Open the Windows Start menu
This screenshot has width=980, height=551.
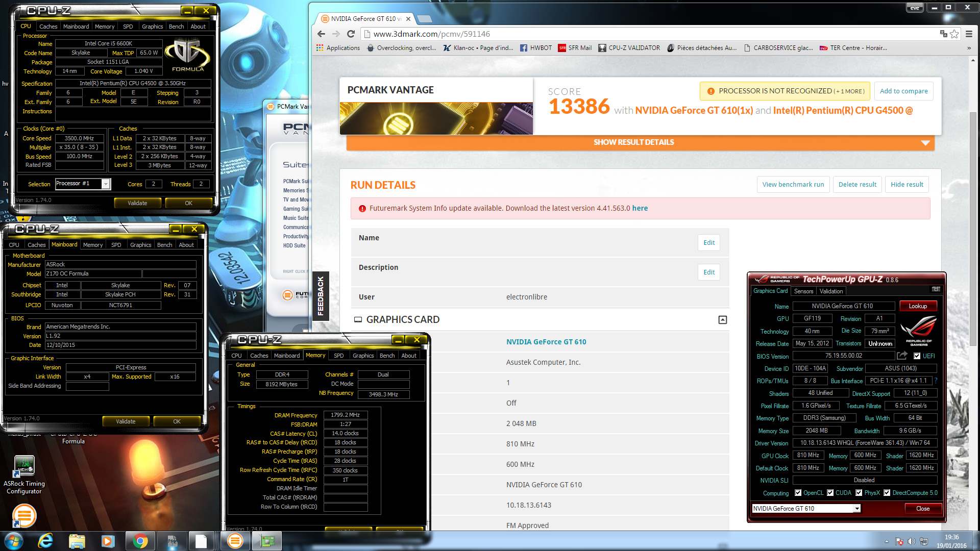[x=14, y=541]
